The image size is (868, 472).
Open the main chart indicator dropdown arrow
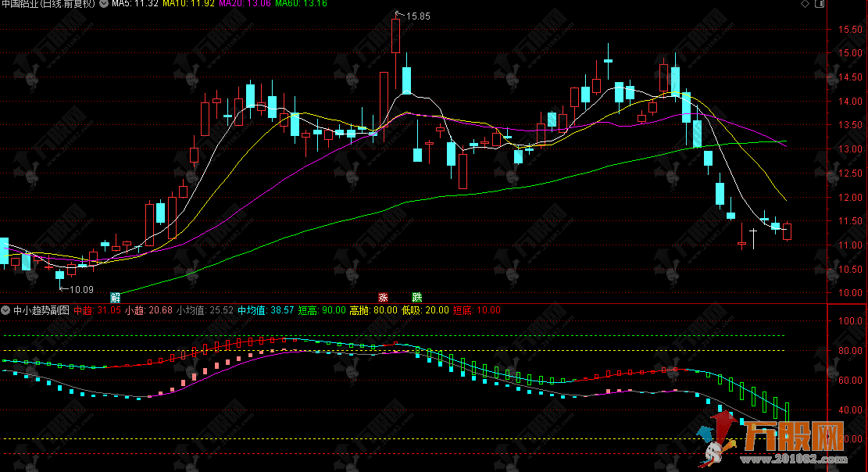click(103, 3)
